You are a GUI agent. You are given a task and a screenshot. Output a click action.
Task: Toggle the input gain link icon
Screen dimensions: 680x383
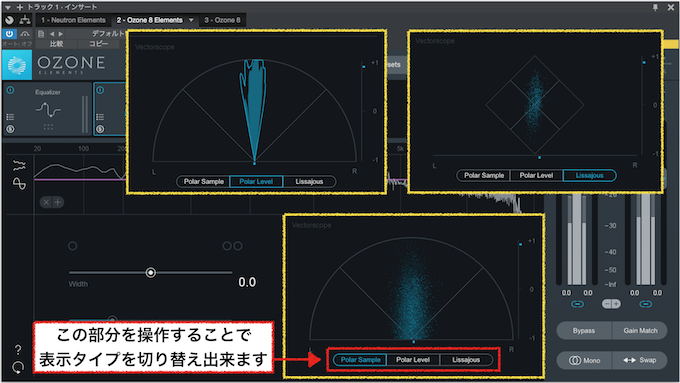pos(577,304)
